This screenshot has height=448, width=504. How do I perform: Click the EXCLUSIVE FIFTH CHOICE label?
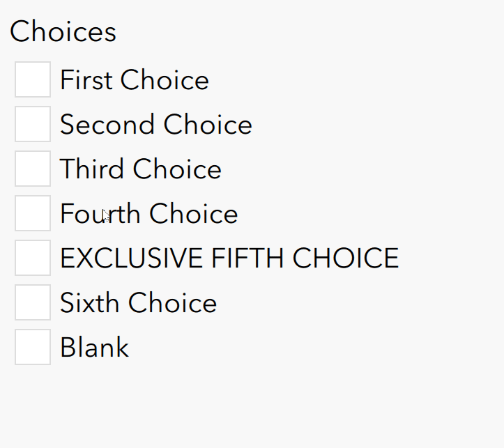(x=229, y=258)
